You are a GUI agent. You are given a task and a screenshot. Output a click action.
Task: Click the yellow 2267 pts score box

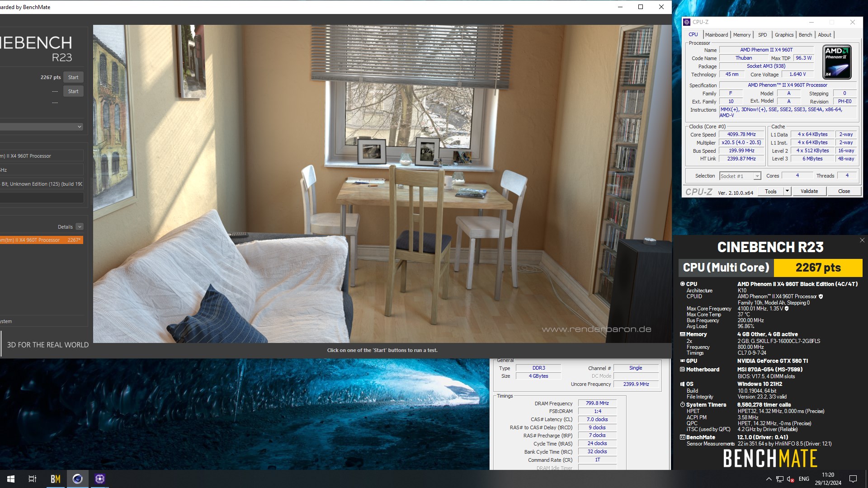coord(818,267)
